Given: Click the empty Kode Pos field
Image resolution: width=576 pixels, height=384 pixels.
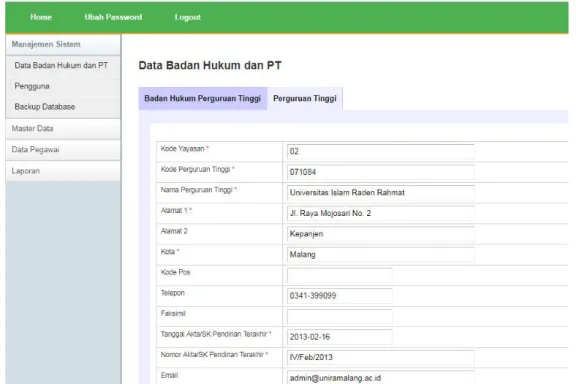Looking at the screenshot, I should point(339,275).
